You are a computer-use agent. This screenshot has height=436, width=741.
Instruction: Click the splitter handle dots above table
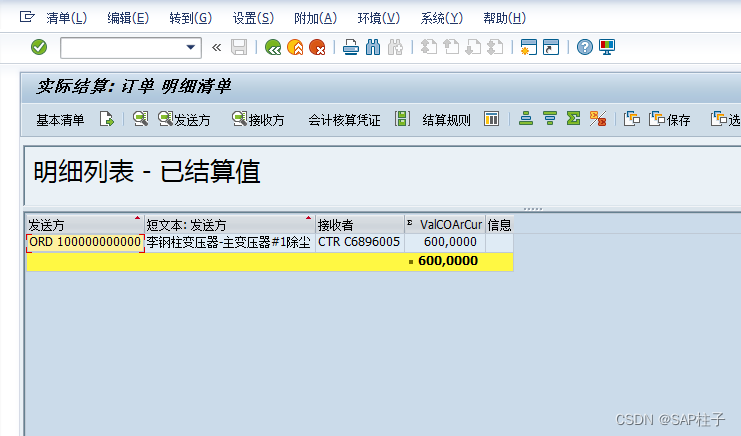pyautogui.click(x=533, y=209)
